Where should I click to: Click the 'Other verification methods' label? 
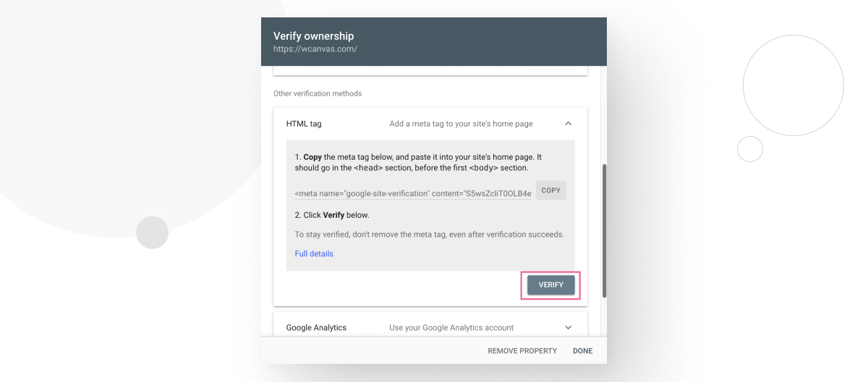[317, 93]
